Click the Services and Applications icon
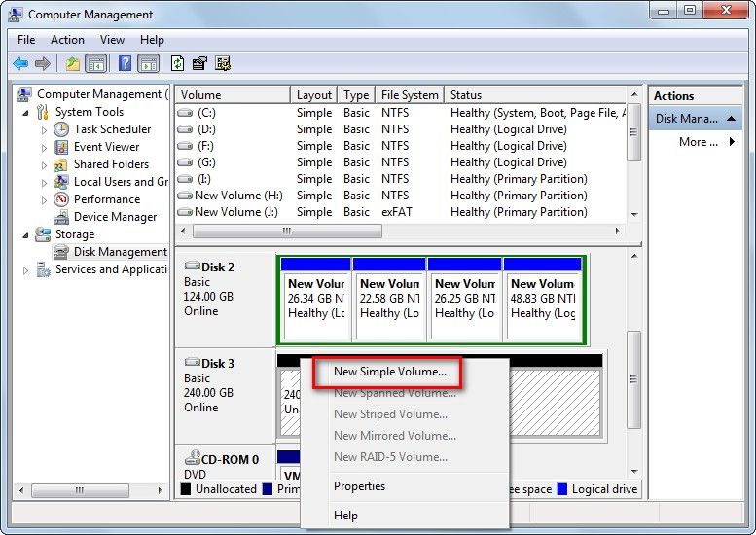 (44, 269)
